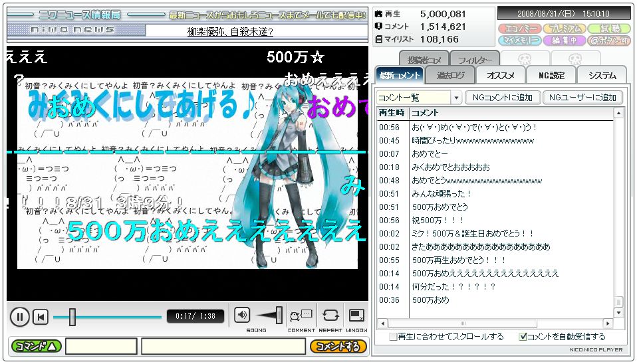Select comment 時間ぴったりwwww row
The height and width of the screenshot is (364, 637).
coord(495,141)
